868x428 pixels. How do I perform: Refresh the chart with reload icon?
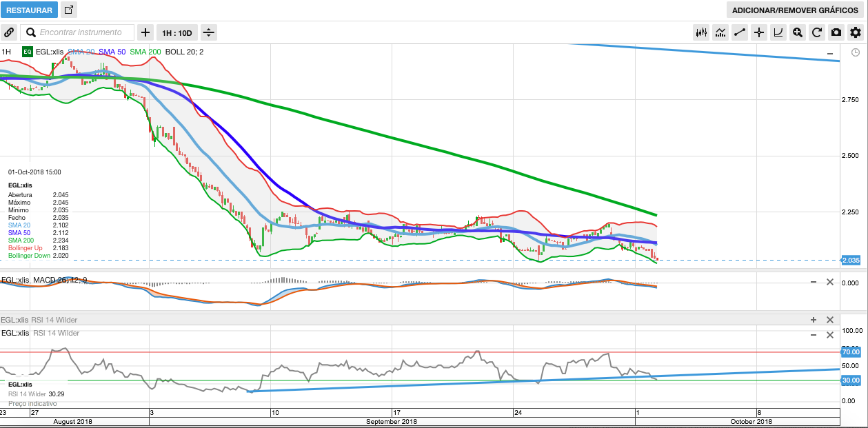tap(817, 32)
